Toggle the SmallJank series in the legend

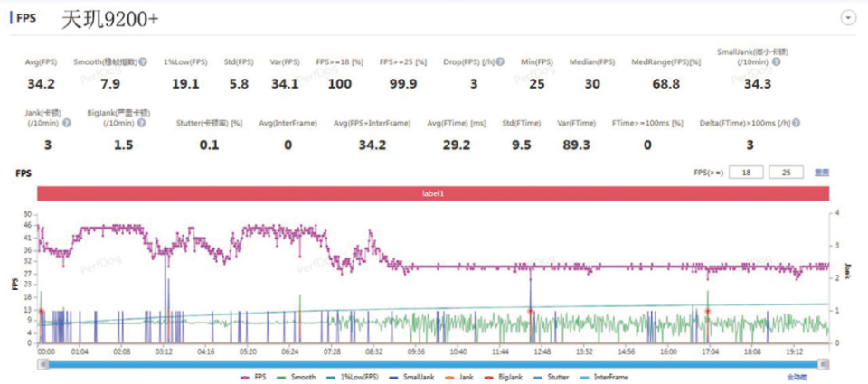(411, 378)
